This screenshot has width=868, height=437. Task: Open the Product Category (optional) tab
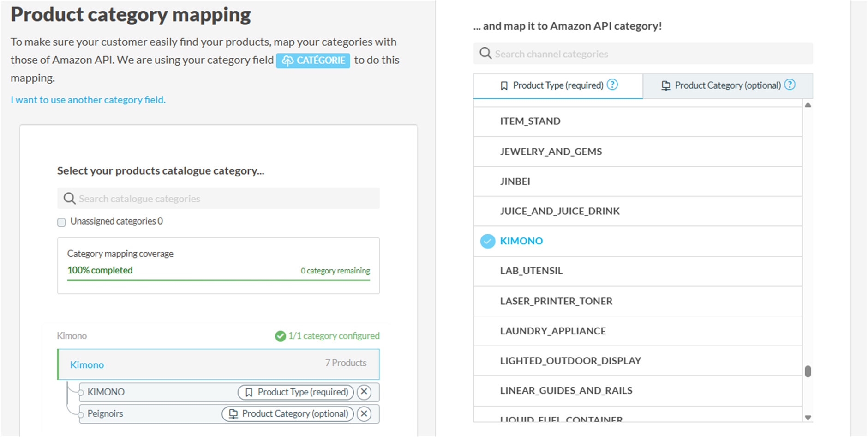[x=727, y=85]
